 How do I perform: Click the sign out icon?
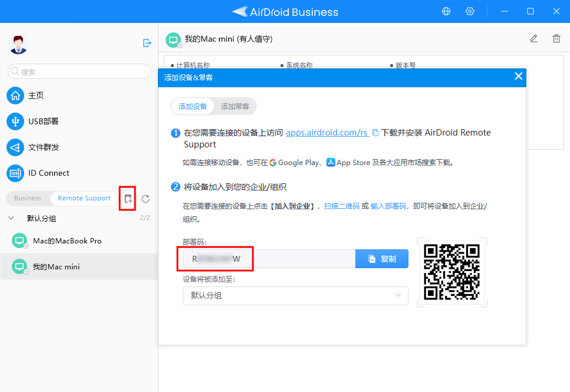[x=147, y=43]
